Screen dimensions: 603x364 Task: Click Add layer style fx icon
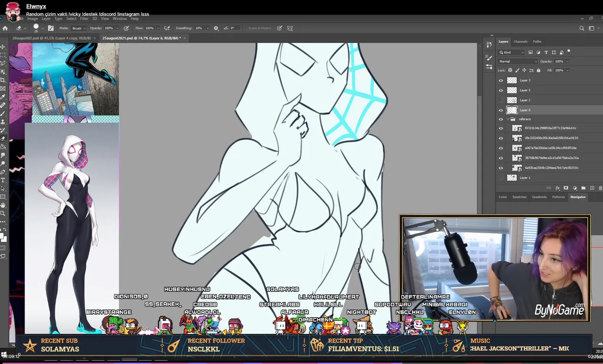[x=557, y=188]
